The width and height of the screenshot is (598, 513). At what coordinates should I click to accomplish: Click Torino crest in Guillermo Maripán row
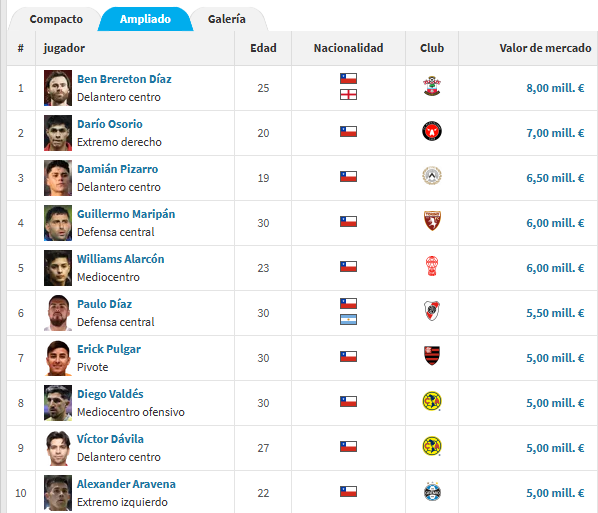pos(432,221)
